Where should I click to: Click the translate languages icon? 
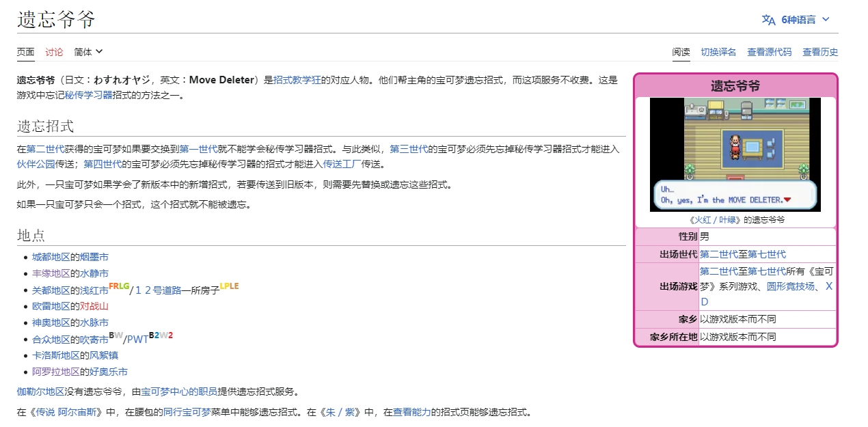[769, 19]
